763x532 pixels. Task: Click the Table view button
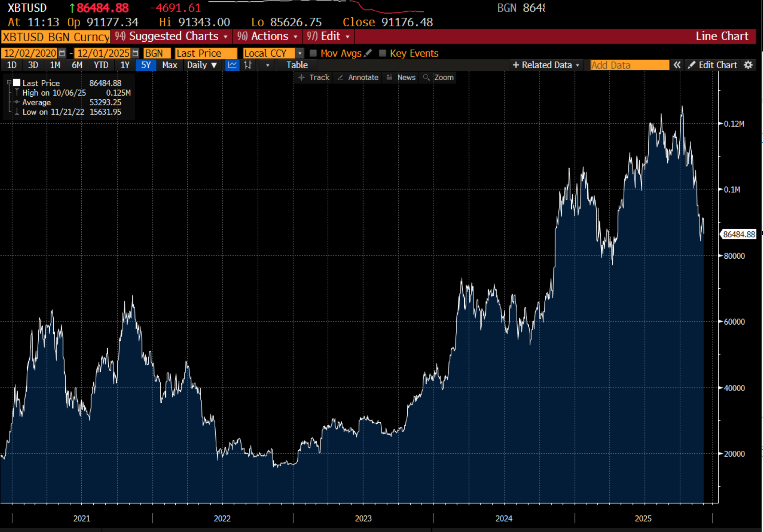pos(297,65)
